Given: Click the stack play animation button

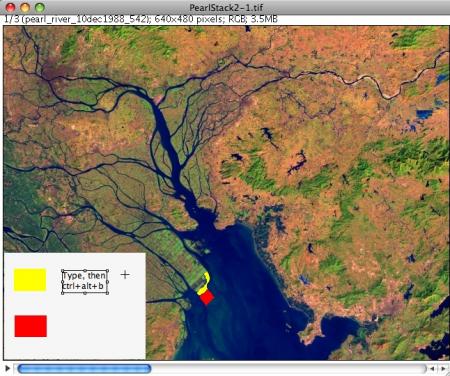Looking at the screenshot, I should tap(8, 368).
